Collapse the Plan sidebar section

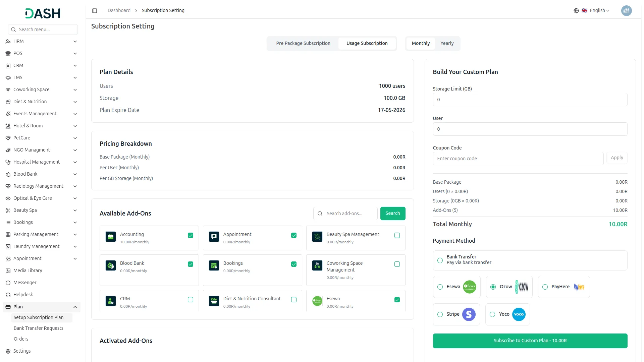pos(42,307)
